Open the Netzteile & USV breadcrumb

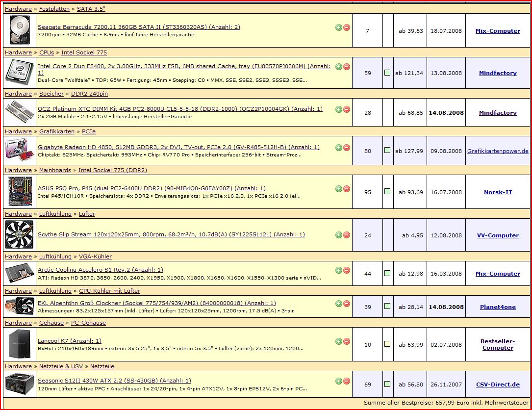click(61, 366)
